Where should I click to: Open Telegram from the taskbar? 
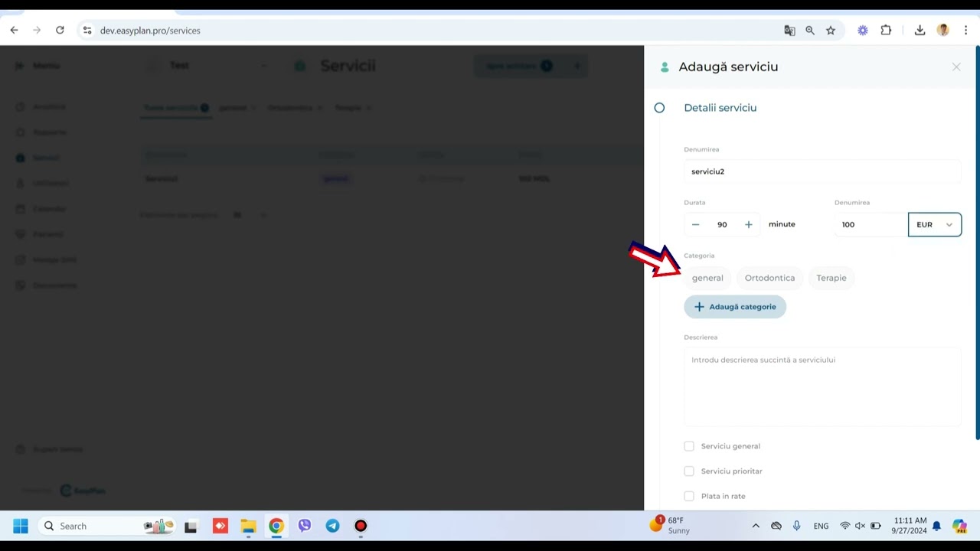click(332, 526)
